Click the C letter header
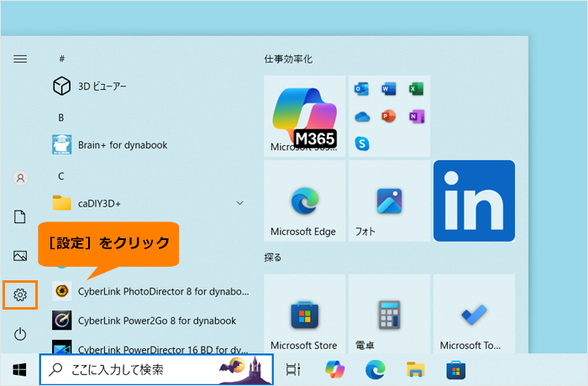 [x=61, y=176]
